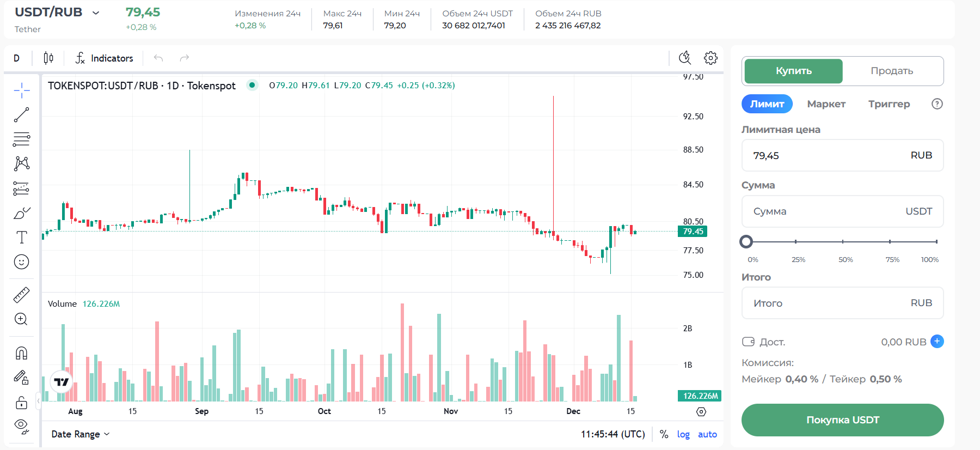
Task: Select the trend line drawing tool
Action: coord(21,115)
